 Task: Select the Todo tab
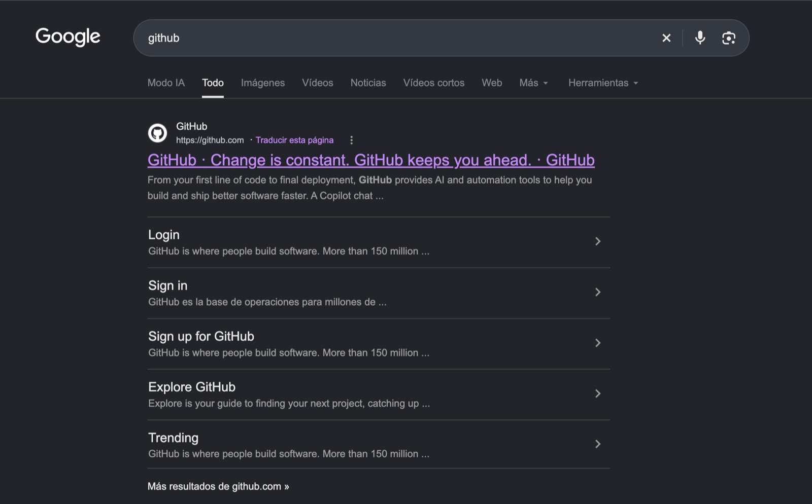click(213, 83)
